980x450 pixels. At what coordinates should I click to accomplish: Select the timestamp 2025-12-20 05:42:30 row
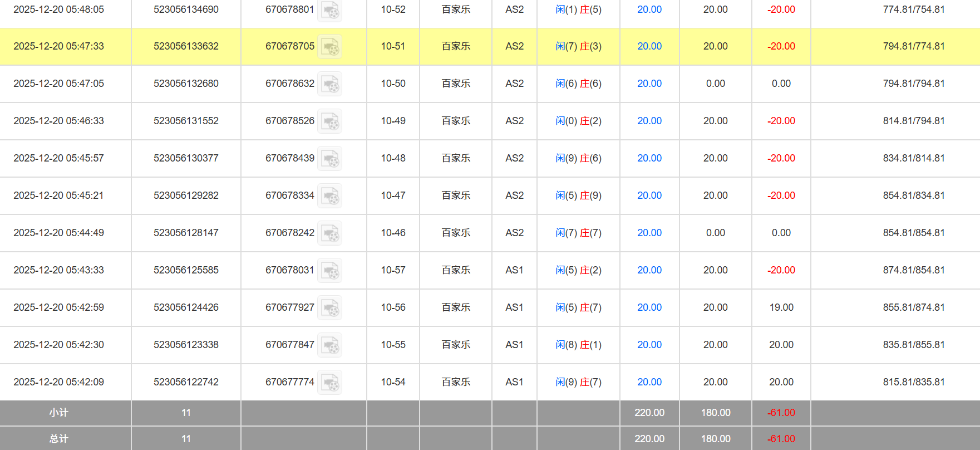click(58, 345)
